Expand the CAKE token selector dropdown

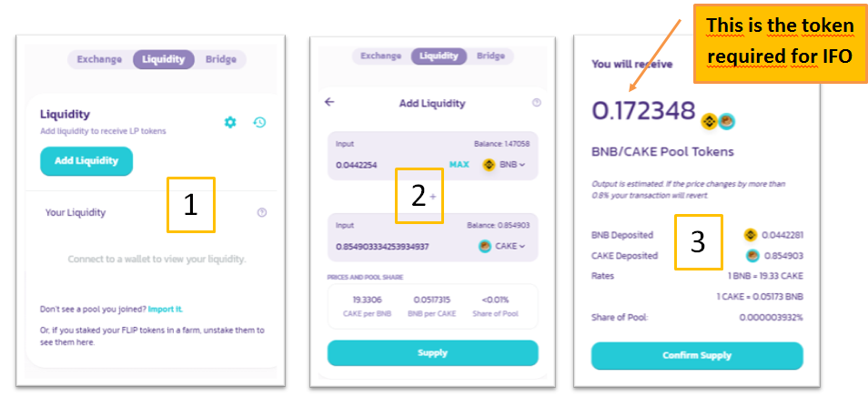[504, 246]
